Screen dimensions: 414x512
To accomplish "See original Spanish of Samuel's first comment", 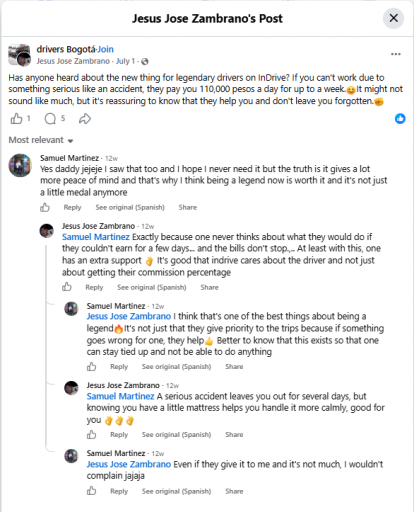I will click(130, 207).
